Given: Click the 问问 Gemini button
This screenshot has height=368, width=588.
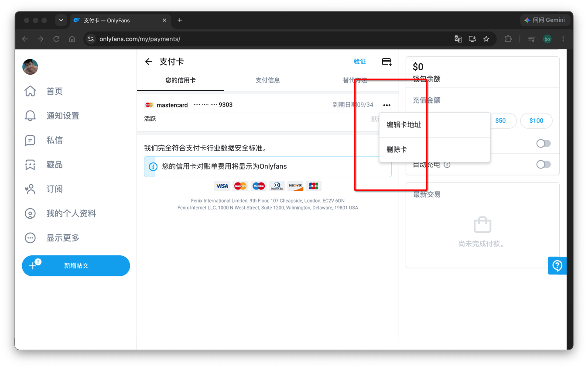Looking at the screenshot, I should 544,20.
